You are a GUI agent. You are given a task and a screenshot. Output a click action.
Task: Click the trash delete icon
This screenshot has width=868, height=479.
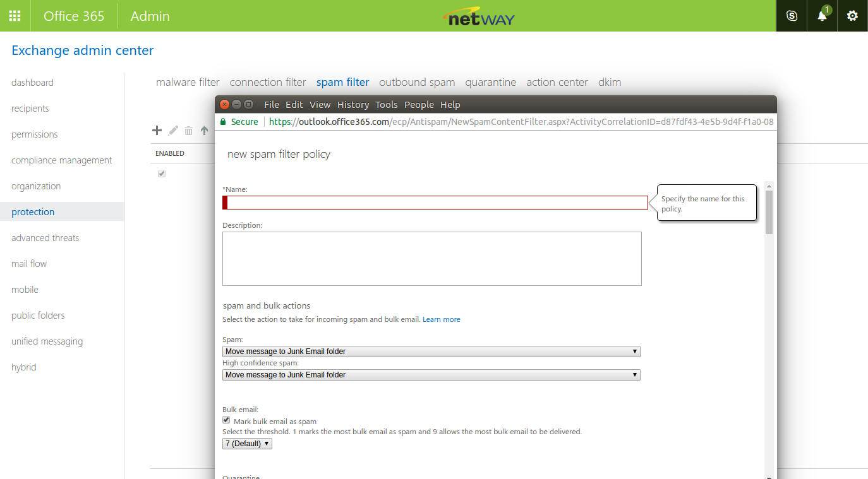click(188, 131)
